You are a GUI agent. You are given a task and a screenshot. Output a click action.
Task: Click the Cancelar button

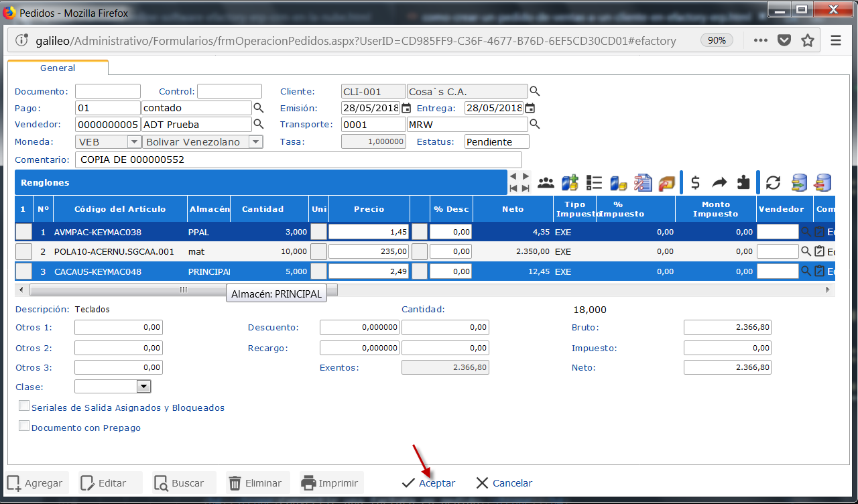coord(503,483)
